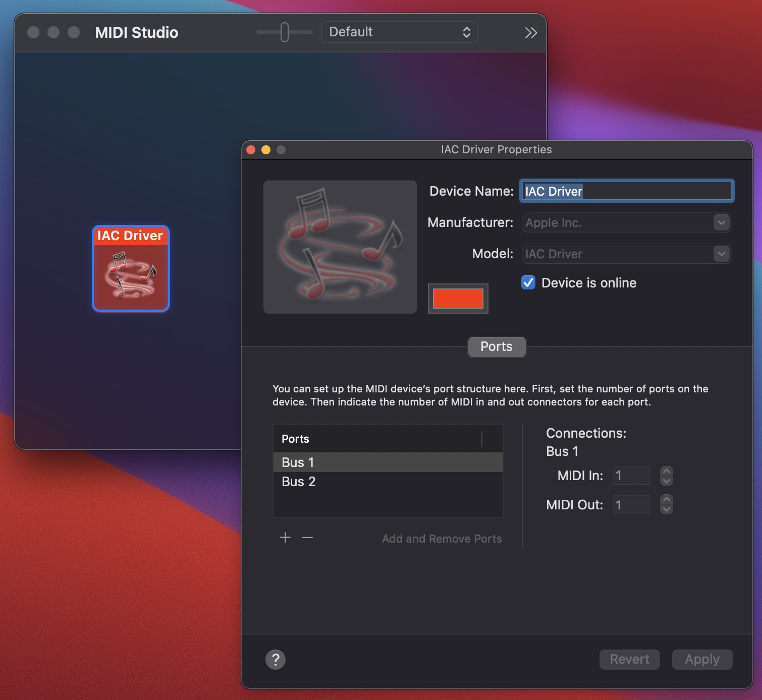Screen dimensions: 762x700
Task: Select the IAC Driver device icon
Action: 131,268
